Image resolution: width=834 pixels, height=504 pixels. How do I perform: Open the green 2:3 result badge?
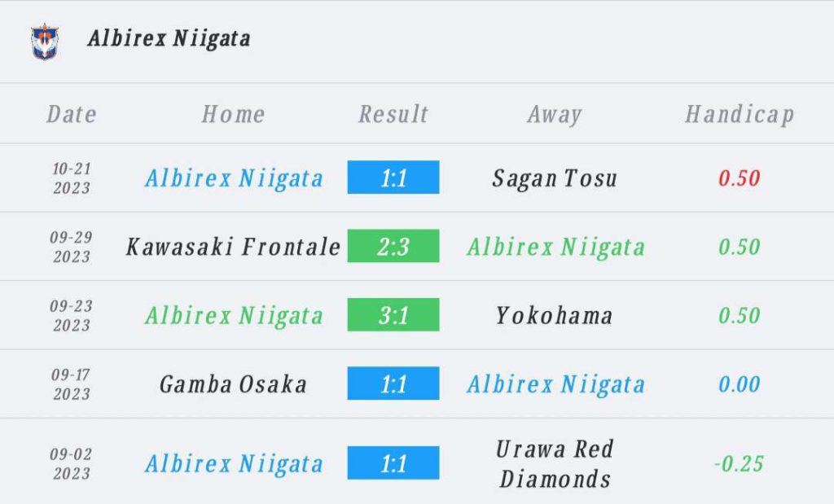pyautogui.click(x=393, y=246)
